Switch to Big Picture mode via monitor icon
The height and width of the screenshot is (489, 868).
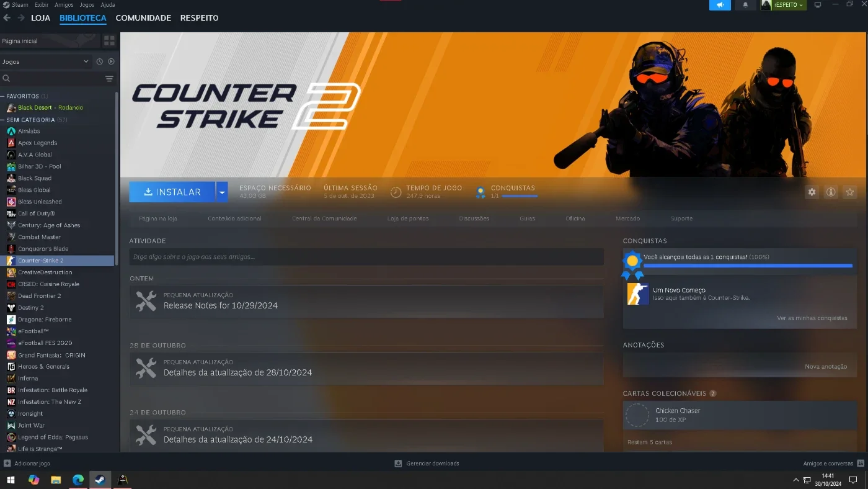point(818,5)
